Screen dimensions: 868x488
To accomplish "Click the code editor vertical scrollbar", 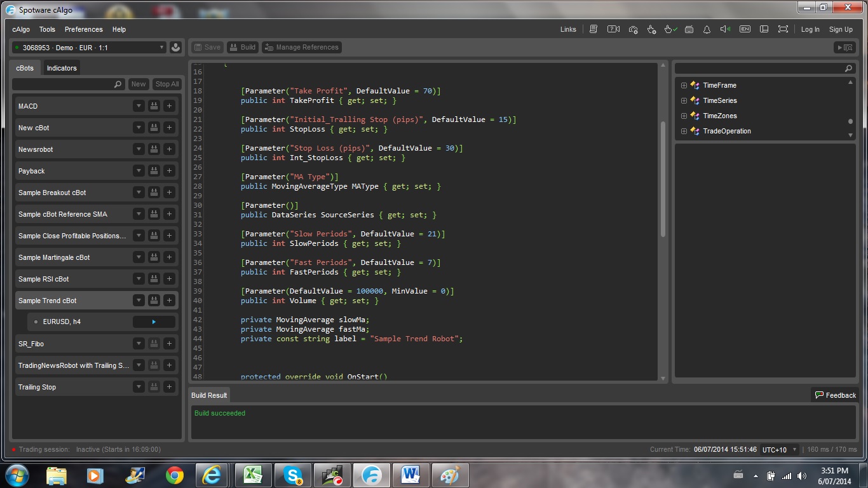I will pyautogui.click(x=663, y=180).
